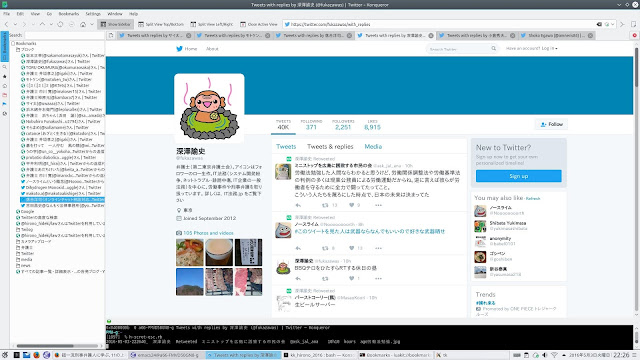
Task: Click Split View Left/Right
Action: (212, 24)
